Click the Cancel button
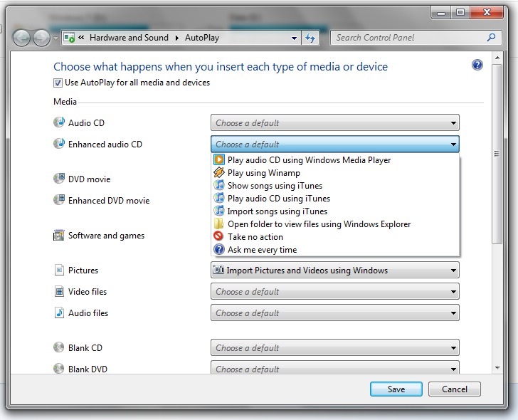 pyautogui.click(x=455, y=389)
